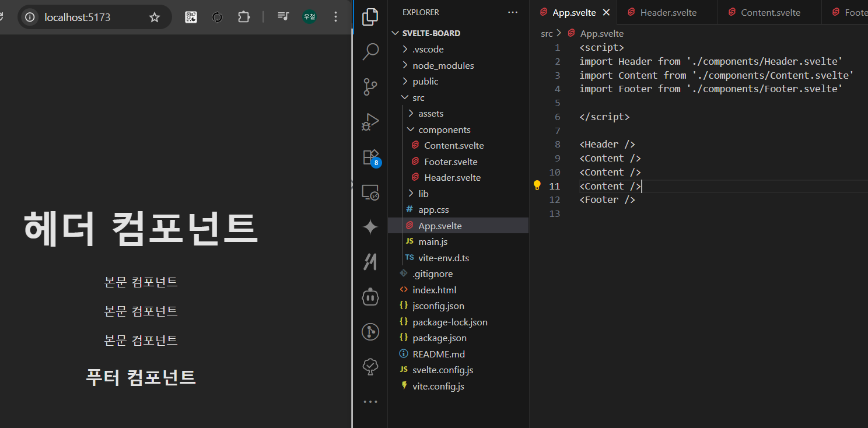The width and height of the screenshot is (868, 428).
Task: Place cursor on line 8 Header tag
Action: 607,144
